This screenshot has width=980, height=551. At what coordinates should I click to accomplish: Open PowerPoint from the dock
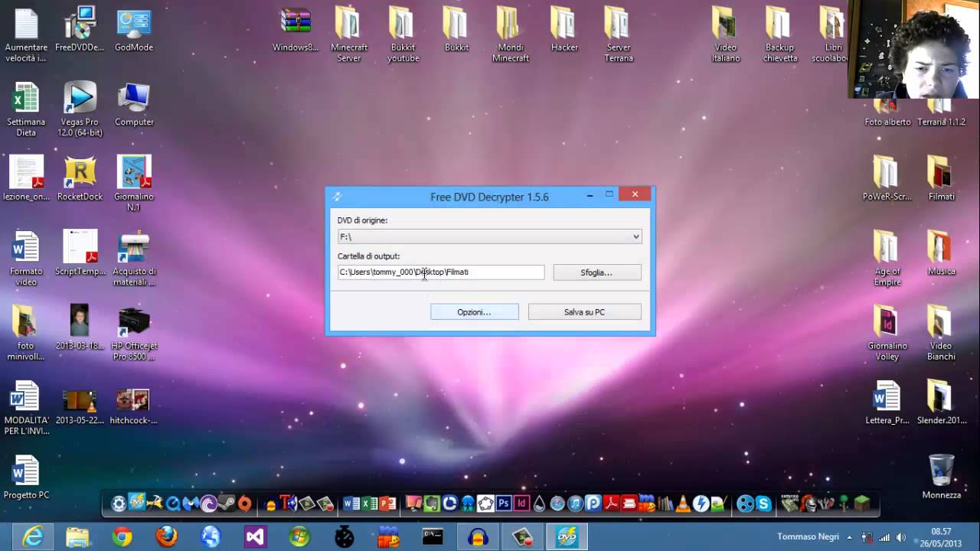388,504
